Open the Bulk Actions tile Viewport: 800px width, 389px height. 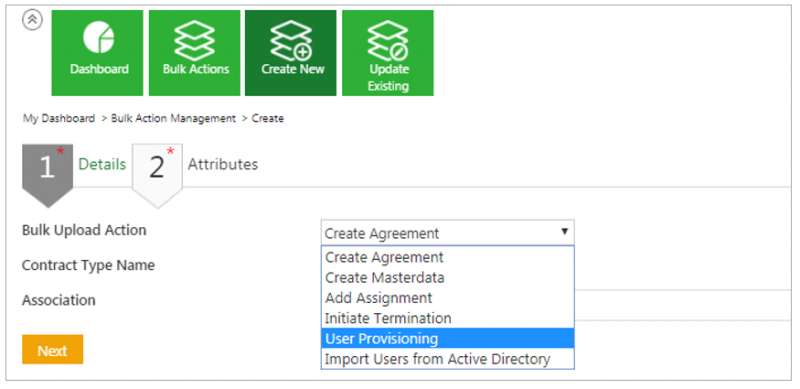[x=194, y=53]
